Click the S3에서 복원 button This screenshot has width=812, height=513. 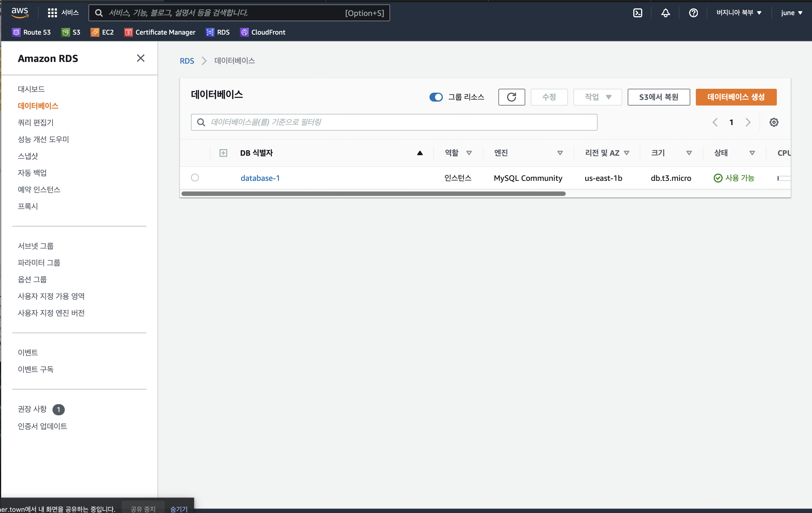(659, 97)
